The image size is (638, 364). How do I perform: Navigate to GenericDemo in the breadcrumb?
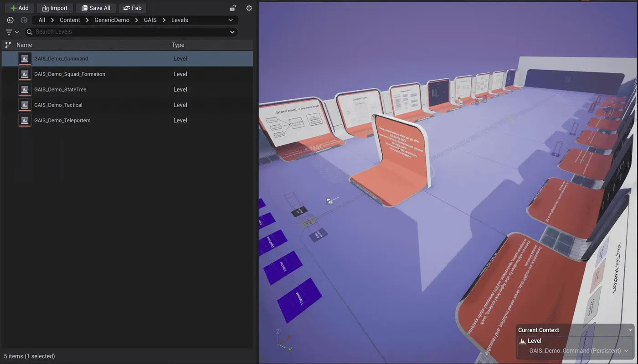click(x=112, y=20)
